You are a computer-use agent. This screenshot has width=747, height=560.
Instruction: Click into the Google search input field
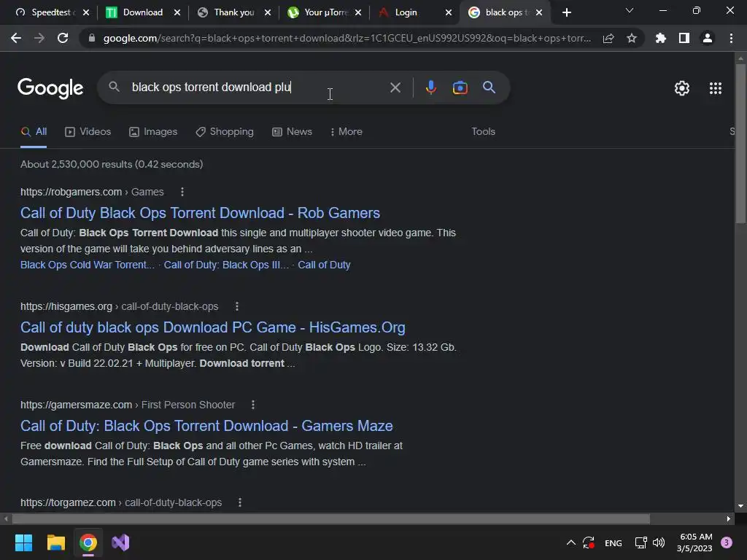[258, 87]
